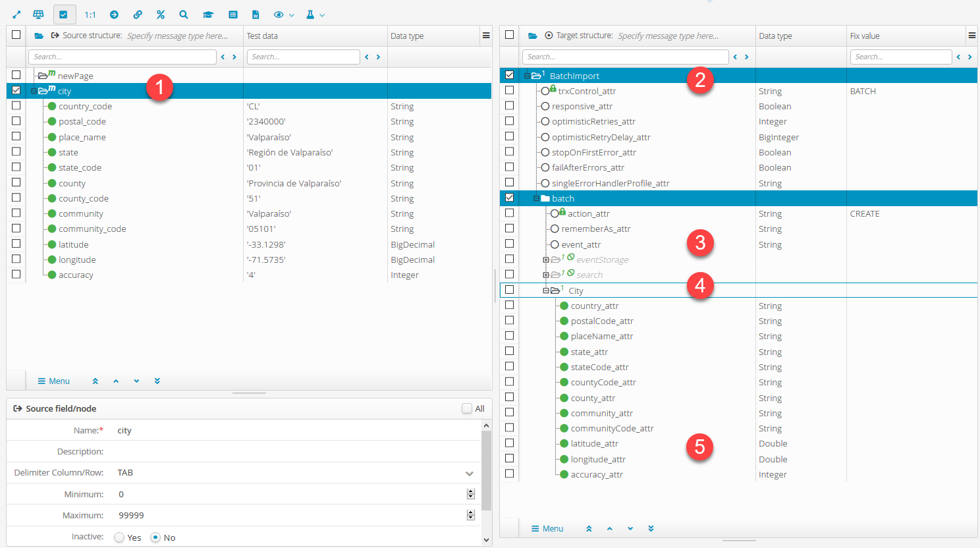Expand the eventStorage node

click(x=546, y=260)
